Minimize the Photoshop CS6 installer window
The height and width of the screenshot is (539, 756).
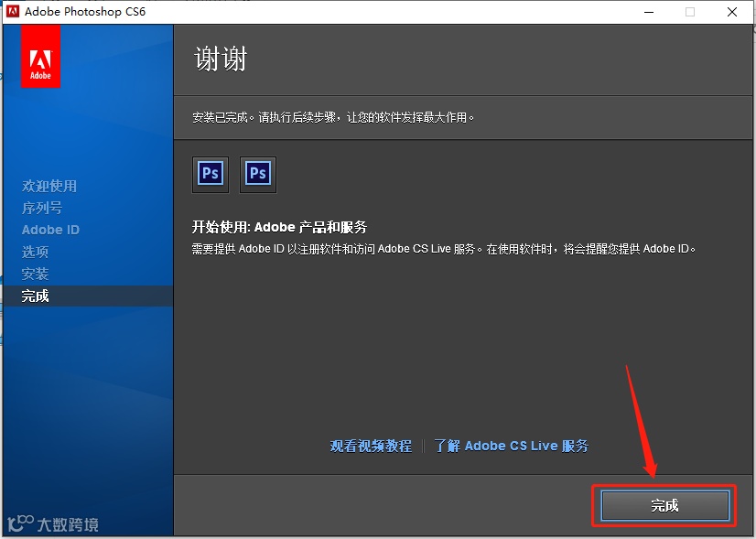(x=649, y=12)
